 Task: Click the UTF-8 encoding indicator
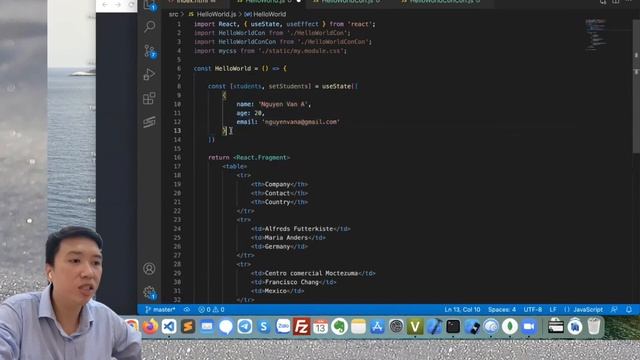pyautogui.click(x=533, y=309)
